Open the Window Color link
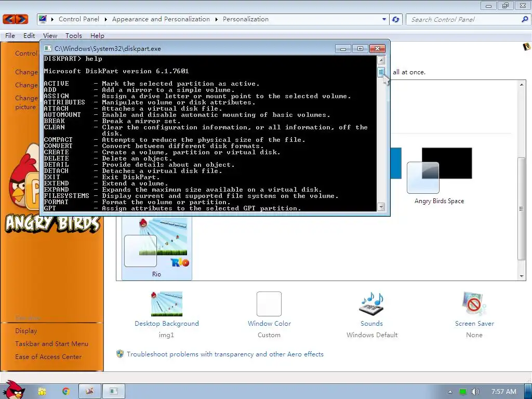 coord(270,323)
